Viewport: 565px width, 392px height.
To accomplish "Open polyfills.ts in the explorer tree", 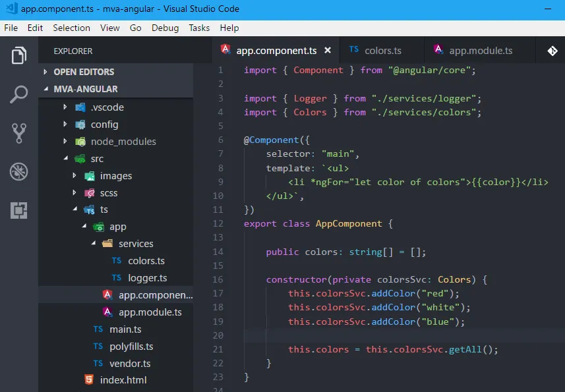I will [x=115, y=347].
